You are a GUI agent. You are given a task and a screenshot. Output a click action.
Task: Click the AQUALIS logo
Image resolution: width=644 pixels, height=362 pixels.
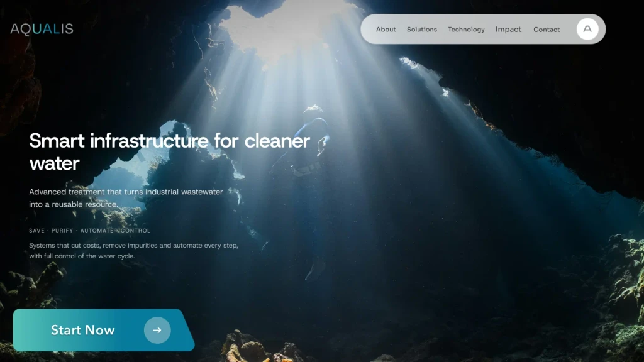pyautogui.click(x=42, y=29)
